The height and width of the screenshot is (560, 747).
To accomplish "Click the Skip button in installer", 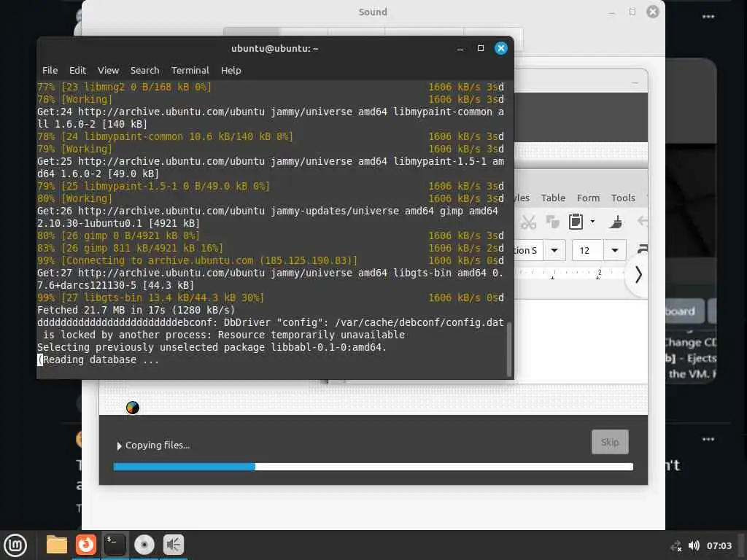I will [610, 442].
